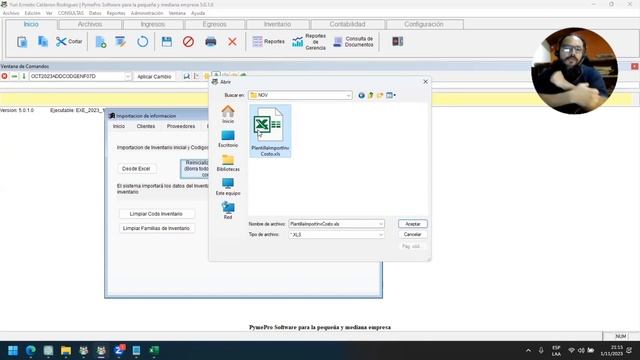Open the Ayuda menu
Image resolution: width=640 pixels, height=360 pixels.
198,13
